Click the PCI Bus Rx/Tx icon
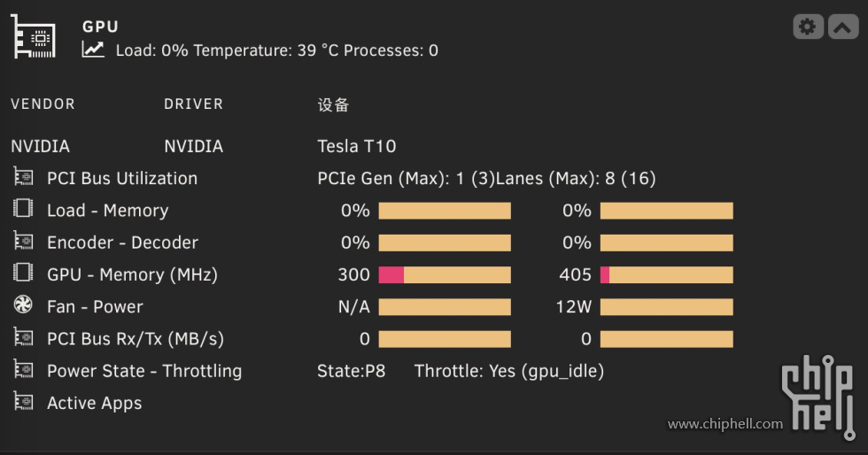Viewport: 868px width, 455px height. (23, 338)
